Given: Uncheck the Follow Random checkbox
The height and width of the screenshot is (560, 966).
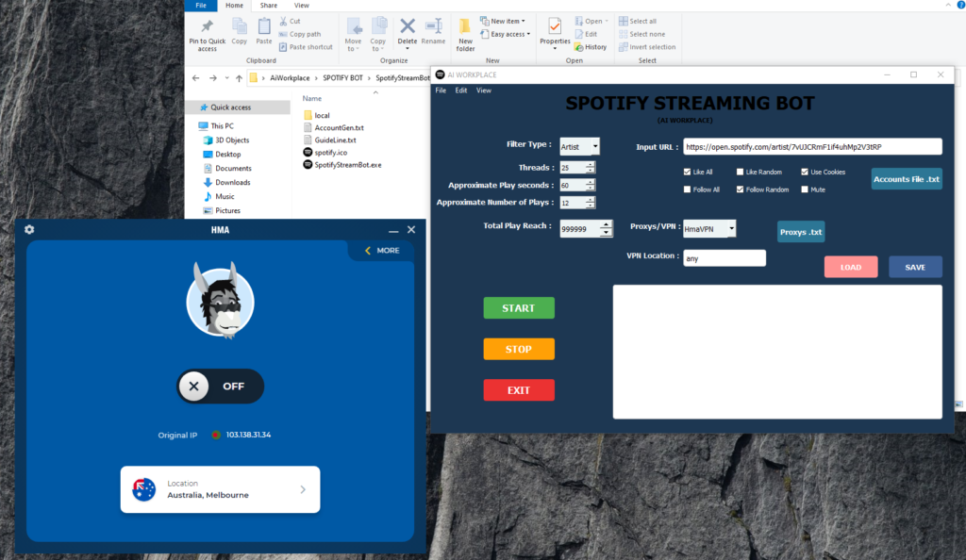Looking at the screenshot, I should pyautogui.click(x=740, y=189).
